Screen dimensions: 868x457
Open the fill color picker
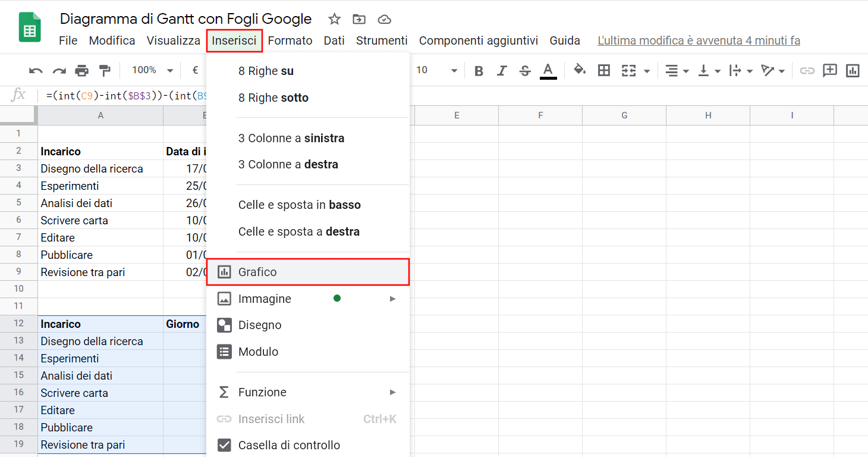coord(580,70)
